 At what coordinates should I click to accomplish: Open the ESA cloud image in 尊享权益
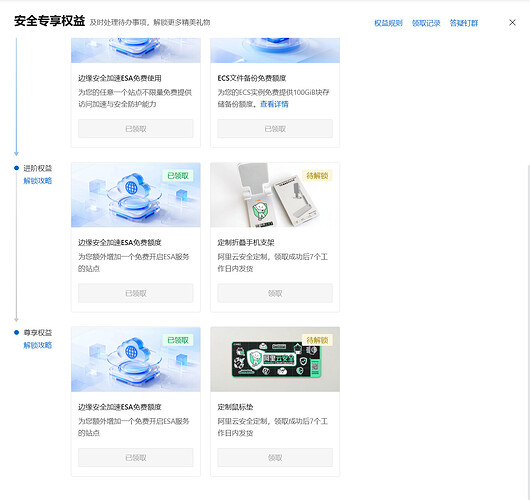click(x=136, y=359)
